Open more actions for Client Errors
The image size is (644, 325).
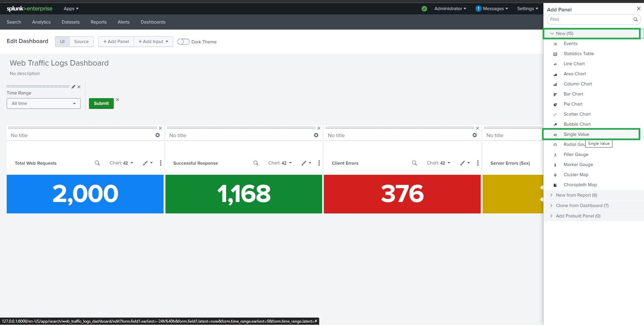pyautogui.click(x=478, y=163)
